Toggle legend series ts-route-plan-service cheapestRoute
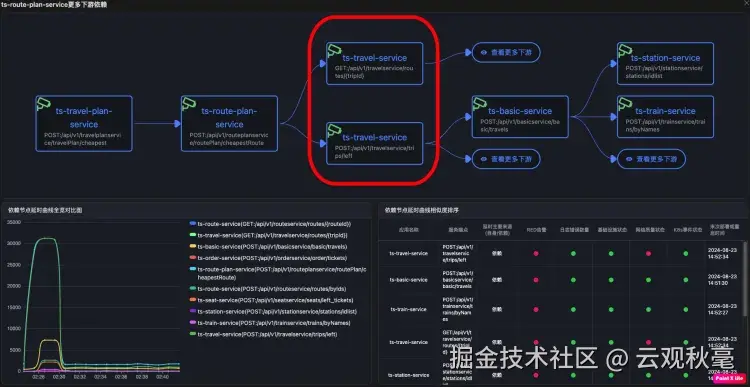This screenshot has height=387, width=750. 278,273
